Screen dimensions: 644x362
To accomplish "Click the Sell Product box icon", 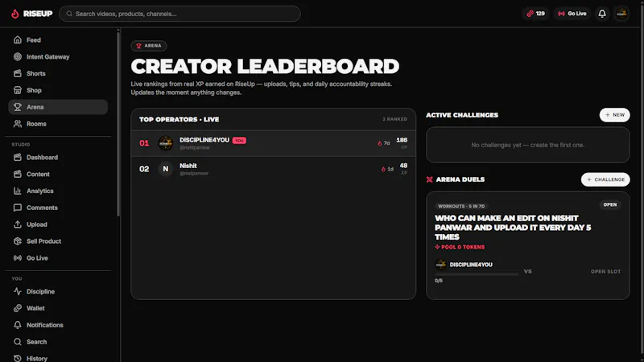I will click(x=17, y=241).
